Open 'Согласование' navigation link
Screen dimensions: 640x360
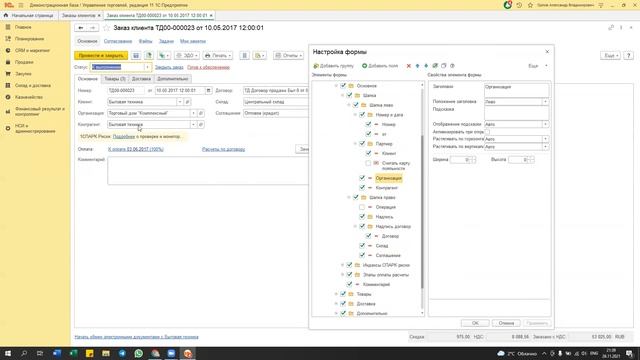(x=118, y=41)
